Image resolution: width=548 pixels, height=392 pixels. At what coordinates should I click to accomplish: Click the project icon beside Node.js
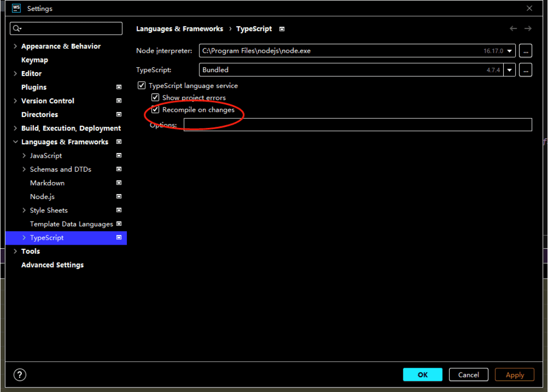[119, 196]
